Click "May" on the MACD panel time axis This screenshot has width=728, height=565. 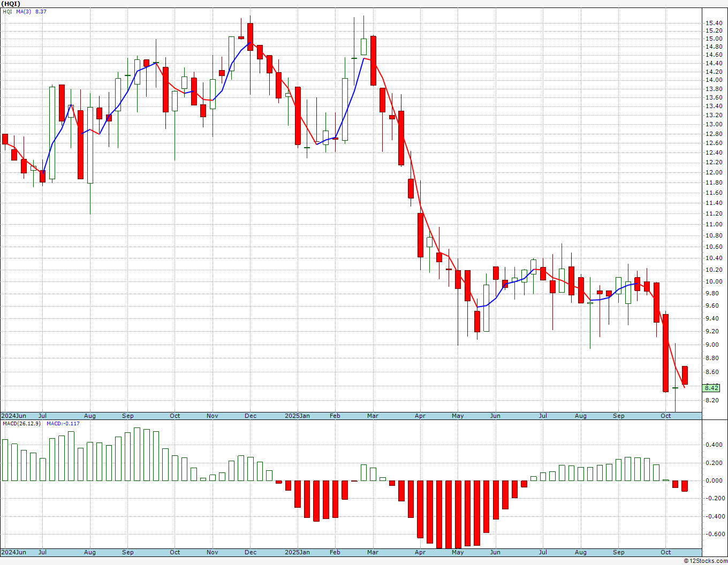pos(458,552)
